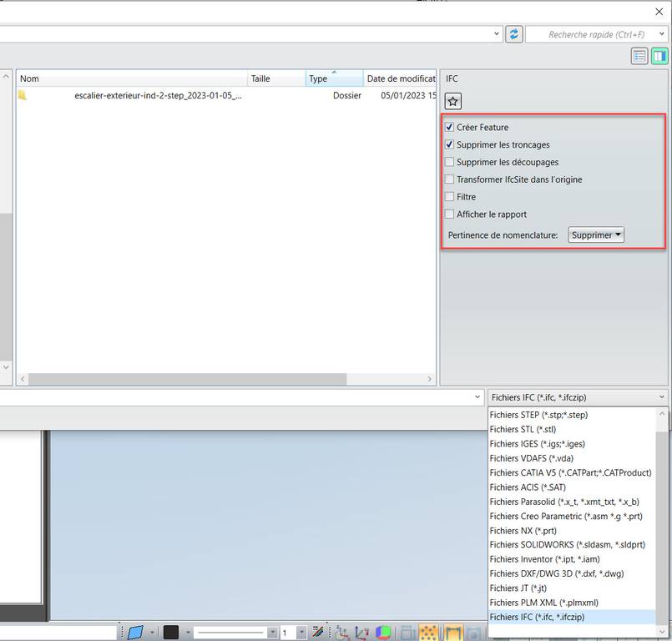This screenshot has width=672, height=641.
Task: Switch to detailed list view
Action: click(x=639, y=56)
